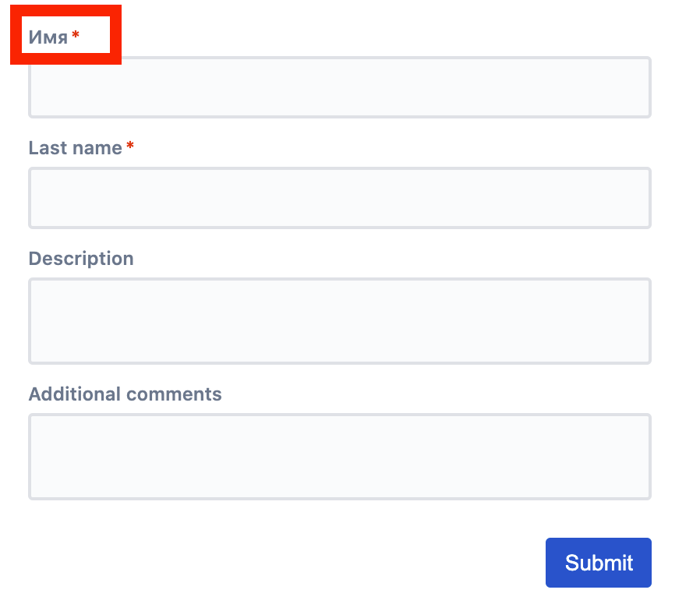
Task: Click the required marker on Last name
Action: click(130, 145)
